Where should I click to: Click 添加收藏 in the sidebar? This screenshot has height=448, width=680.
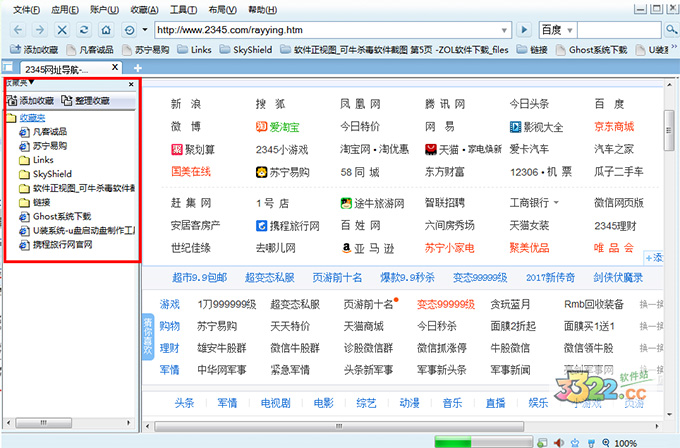[30, 101]
